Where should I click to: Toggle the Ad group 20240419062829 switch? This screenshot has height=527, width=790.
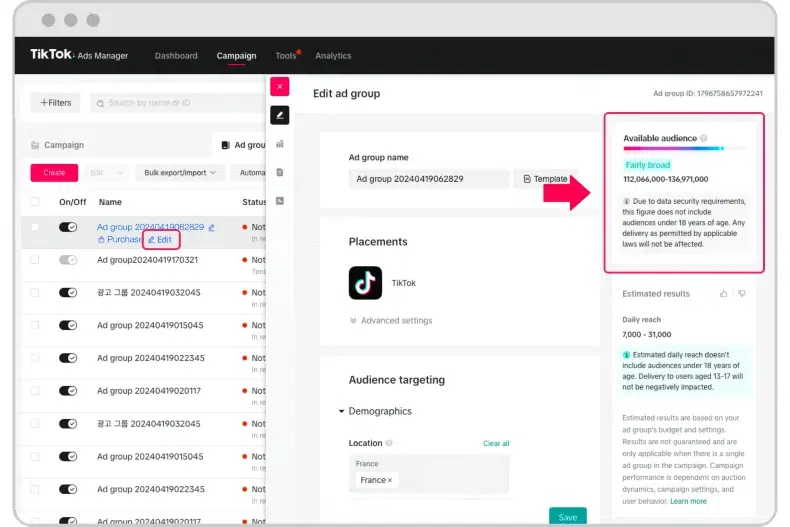click(68, 227)
